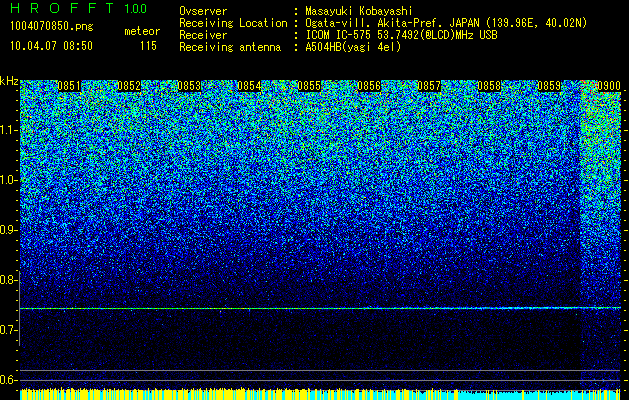This screenshot has height=400, width=629.
Task: Click the 0900 time marker
Action: 609,86
